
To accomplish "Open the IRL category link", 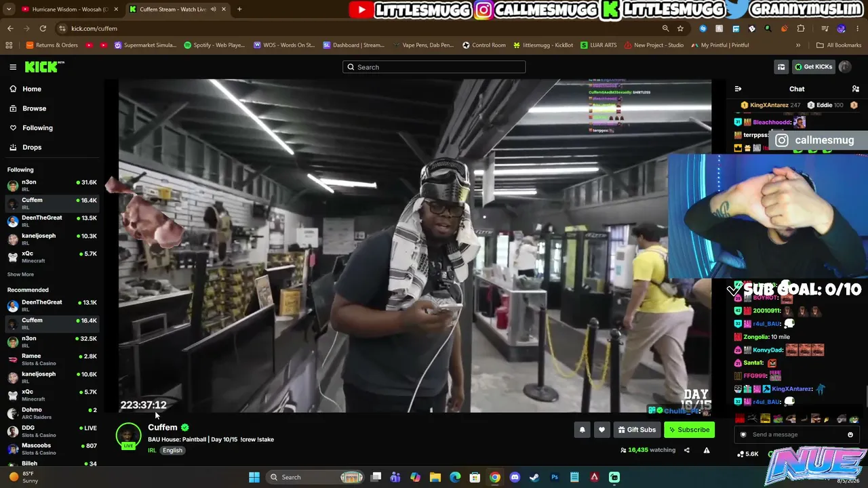I will pos(152,451).
